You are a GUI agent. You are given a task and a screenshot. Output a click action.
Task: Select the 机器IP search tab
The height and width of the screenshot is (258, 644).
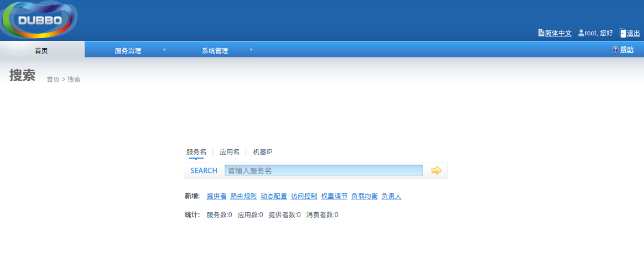pyautogui.click(x=263, y=152)
